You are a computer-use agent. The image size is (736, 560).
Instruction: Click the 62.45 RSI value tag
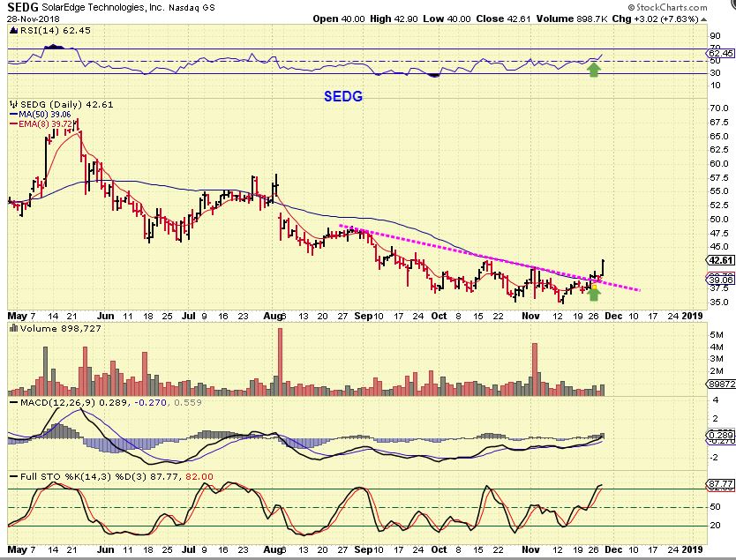pos(720,53)
